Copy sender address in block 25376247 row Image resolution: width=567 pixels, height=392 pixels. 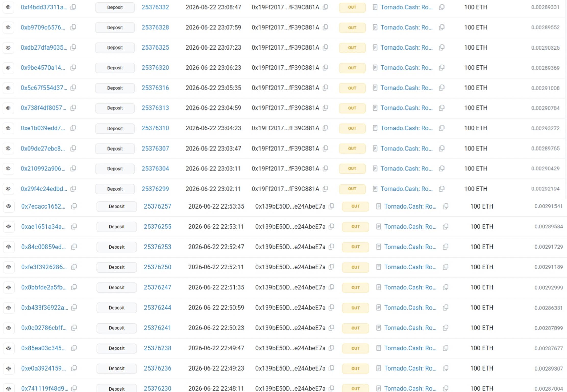[x=331, y=287]
